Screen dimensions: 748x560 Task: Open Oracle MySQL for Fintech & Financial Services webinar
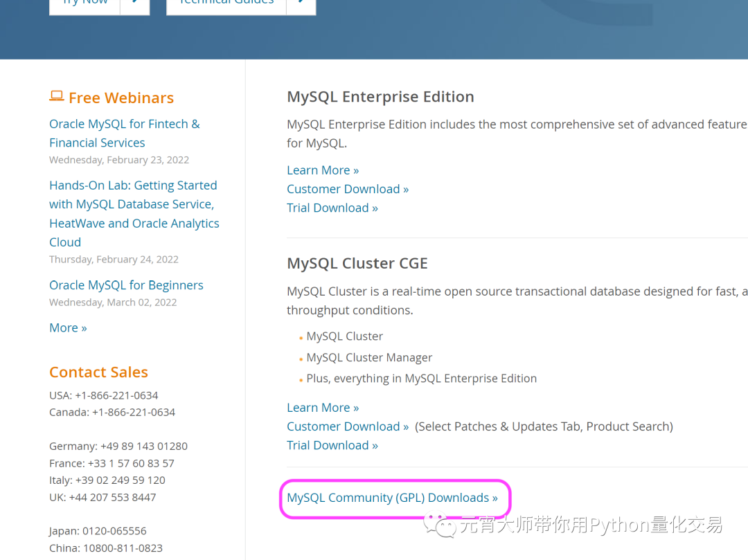pos(125,134)
